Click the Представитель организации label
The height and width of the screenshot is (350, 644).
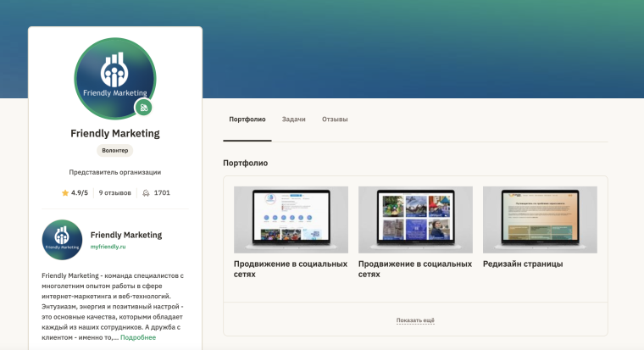tap(115, 172)
